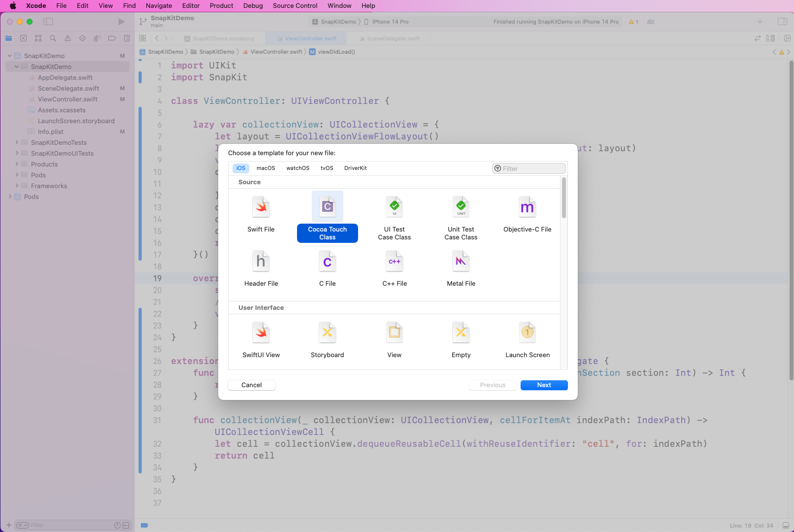Open Xcode Cloud status icon

tap(651, 22)
